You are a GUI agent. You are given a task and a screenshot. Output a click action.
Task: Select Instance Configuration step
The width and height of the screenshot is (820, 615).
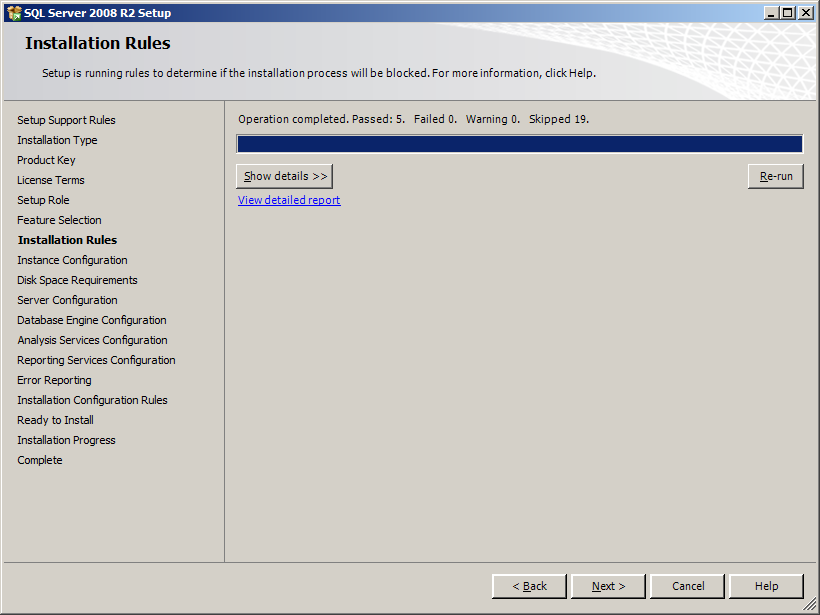[72, 260]
